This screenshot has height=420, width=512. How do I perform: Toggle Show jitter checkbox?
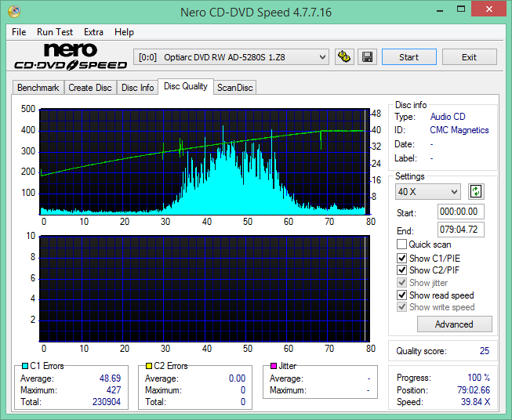(x=401, y=283)
